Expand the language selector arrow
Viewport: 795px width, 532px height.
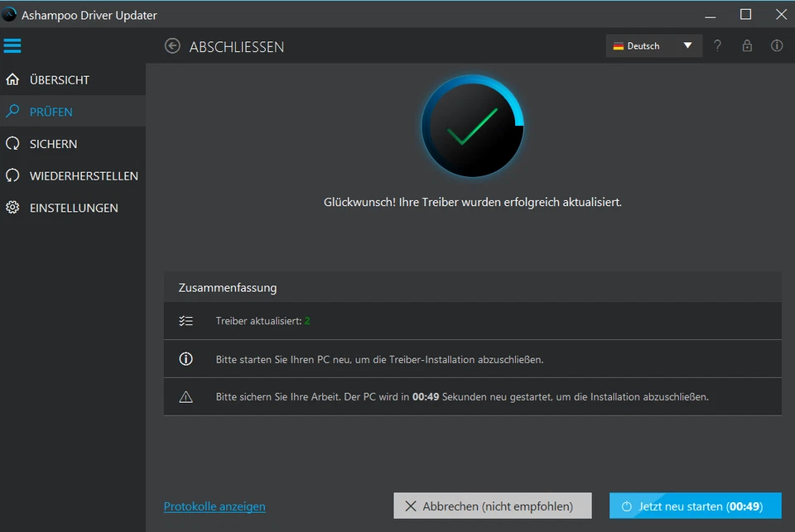tap(687, 46)
